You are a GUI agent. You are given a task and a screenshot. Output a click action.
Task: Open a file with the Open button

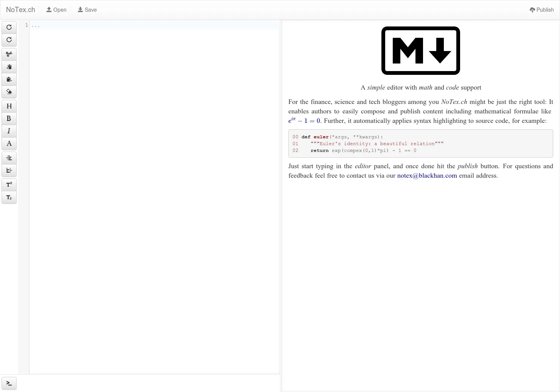point(56,10)
